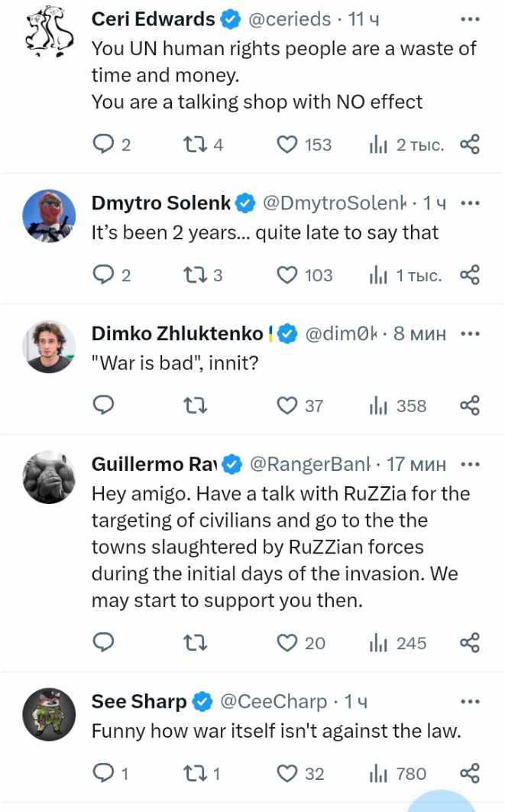This screenshot has height=812, width=505.
Task: View analytics on Dmytro Solenk's tweet
Action: point(379,274)
